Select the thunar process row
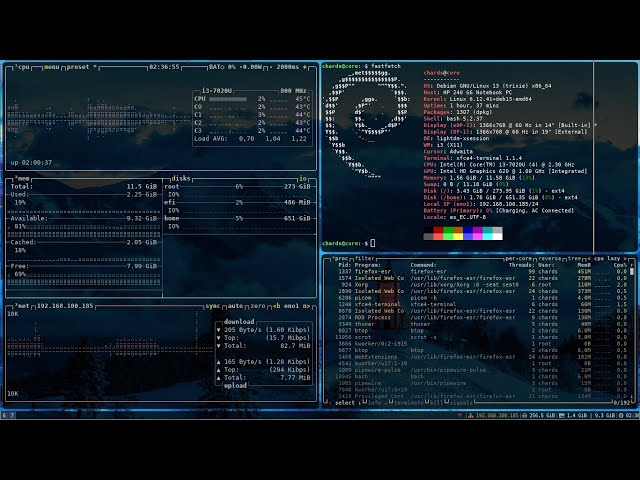 (482, 324)
